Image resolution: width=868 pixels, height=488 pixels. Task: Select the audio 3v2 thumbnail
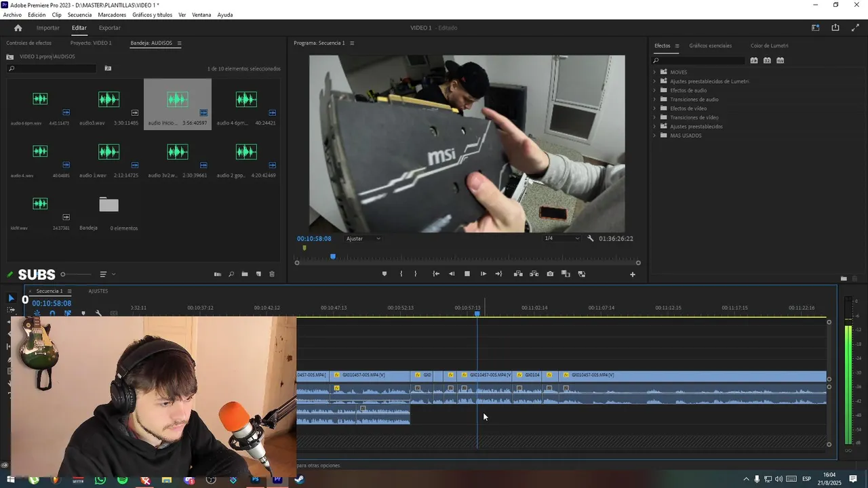[x=178, y=152]
